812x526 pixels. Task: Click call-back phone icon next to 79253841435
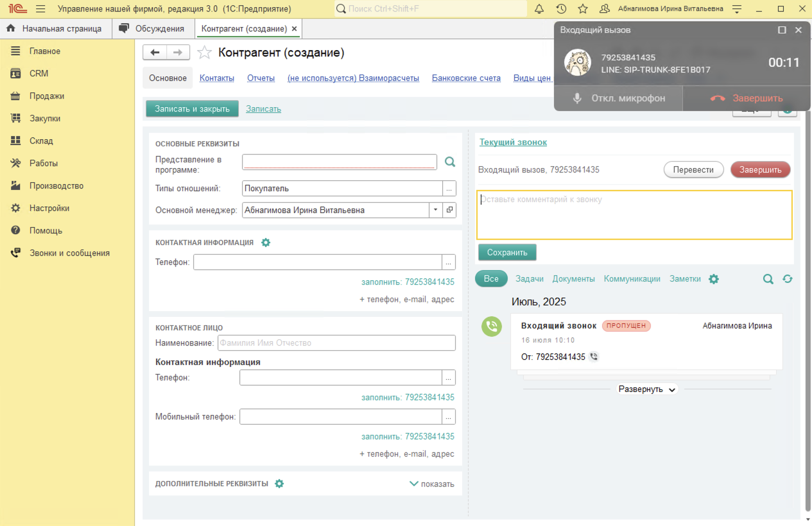click(594, 357)
